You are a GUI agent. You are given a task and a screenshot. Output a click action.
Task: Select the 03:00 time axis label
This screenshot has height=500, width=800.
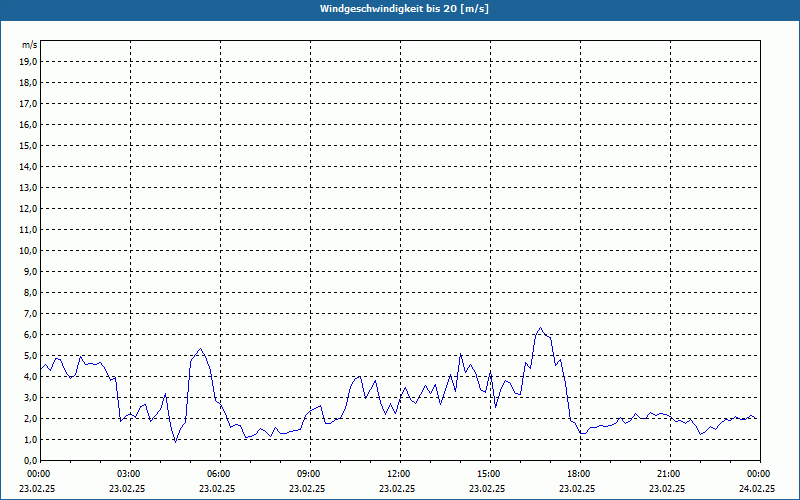tap(128, 473)
